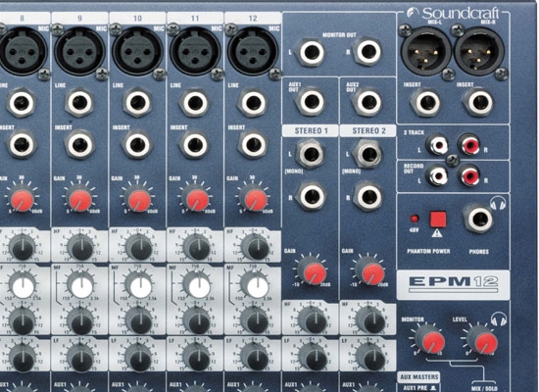539x392 pixels.
Task: Click the 2 TRACK right red RCA socket
Action: click(469, 144)
